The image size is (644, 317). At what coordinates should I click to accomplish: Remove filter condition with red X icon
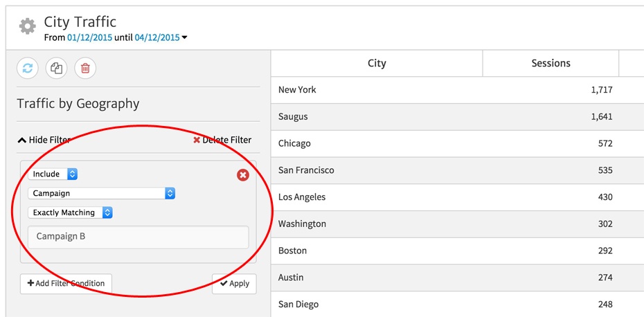tap(242, 175)
